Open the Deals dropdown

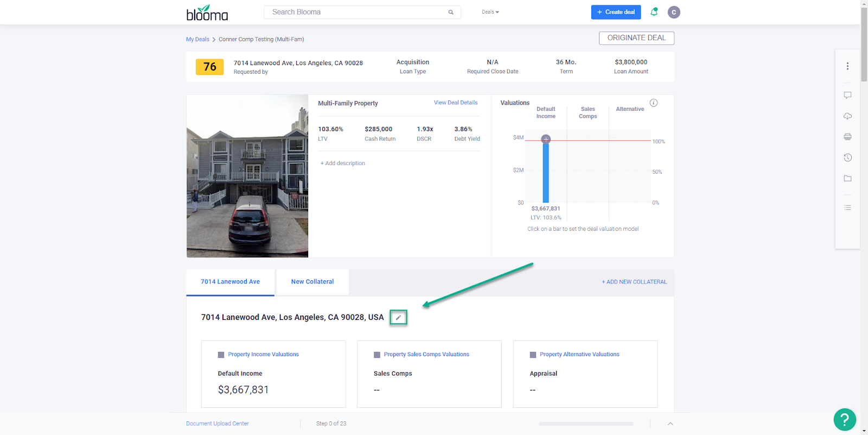(x=490, y=12)
